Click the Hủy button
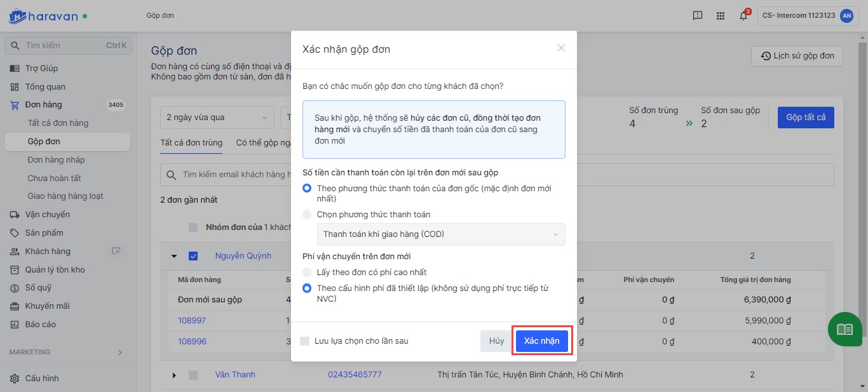 [496, 341]
